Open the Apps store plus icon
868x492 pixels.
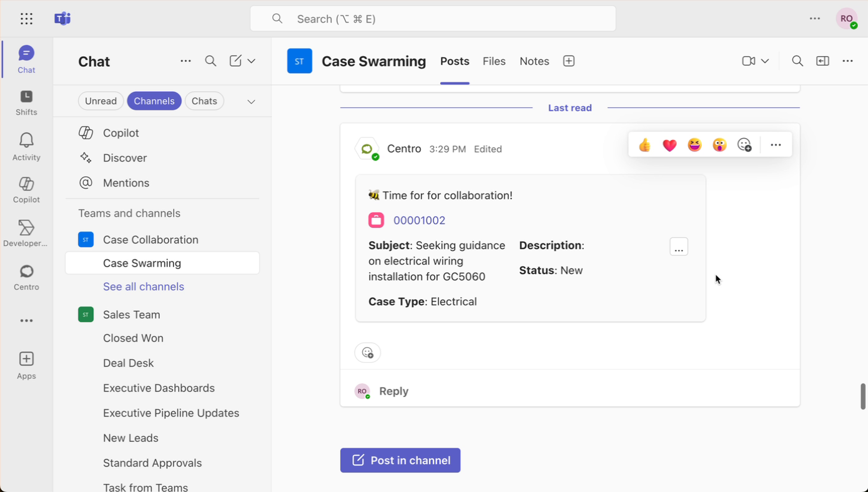coord(26,365)
